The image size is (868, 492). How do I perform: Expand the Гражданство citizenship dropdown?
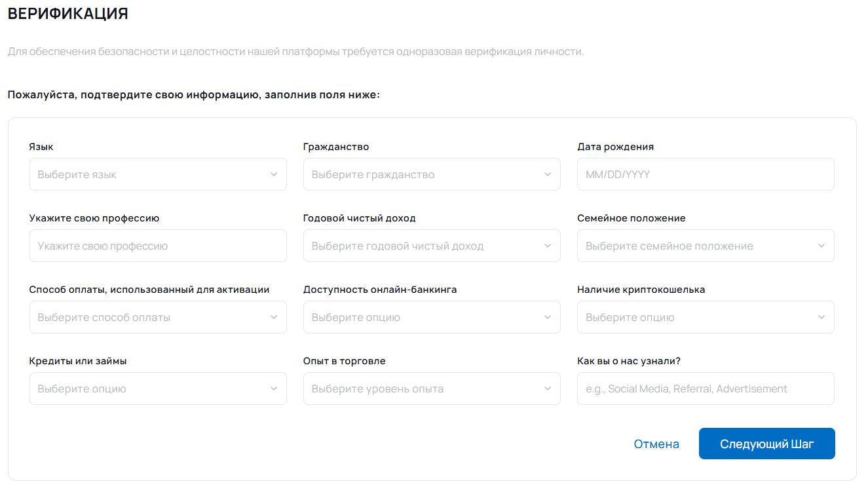coord(431,174)
